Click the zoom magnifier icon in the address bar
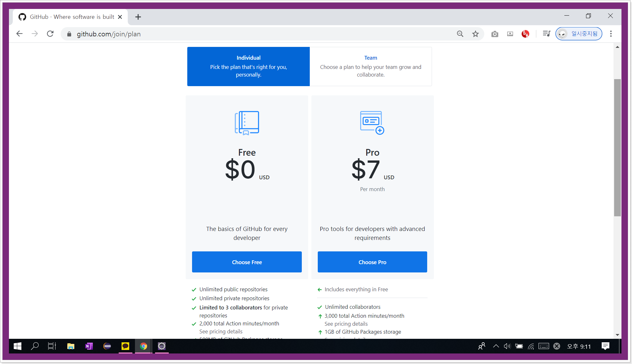The width and height of the screenshot is (632, 364). (x=460, y=34)
